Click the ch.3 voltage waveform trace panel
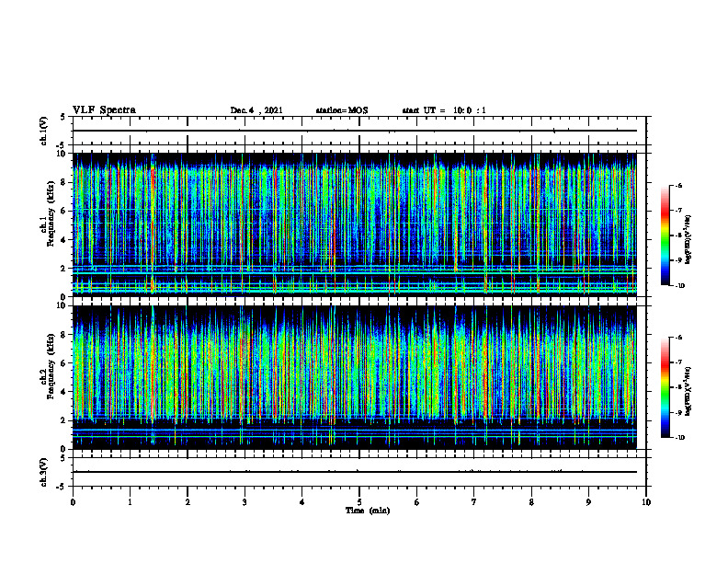This screenshot has height=563, width=728. point(359,472)
